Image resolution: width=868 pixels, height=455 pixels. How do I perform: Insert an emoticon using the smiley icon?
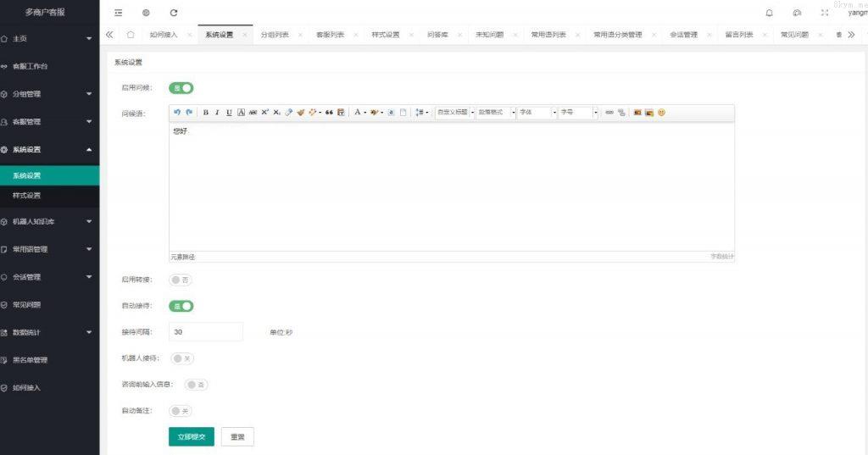(661, 112)
